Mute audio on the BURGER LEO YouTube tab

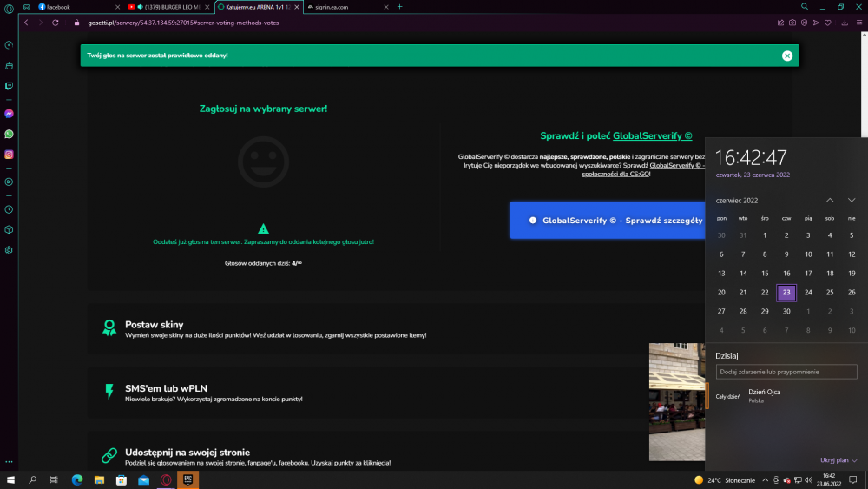tap(140, 7)
